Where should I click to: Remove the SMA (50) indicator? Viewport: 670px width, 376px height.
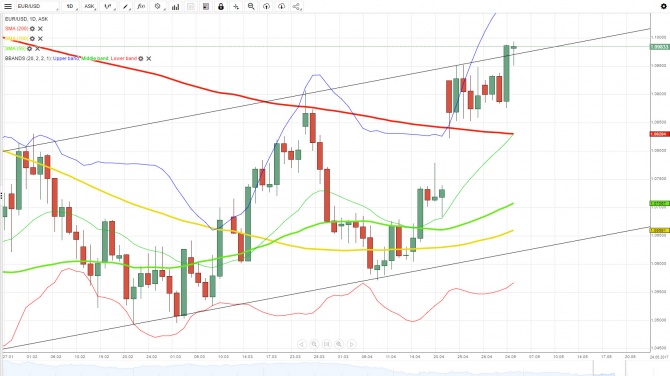(x=37, y=49)
